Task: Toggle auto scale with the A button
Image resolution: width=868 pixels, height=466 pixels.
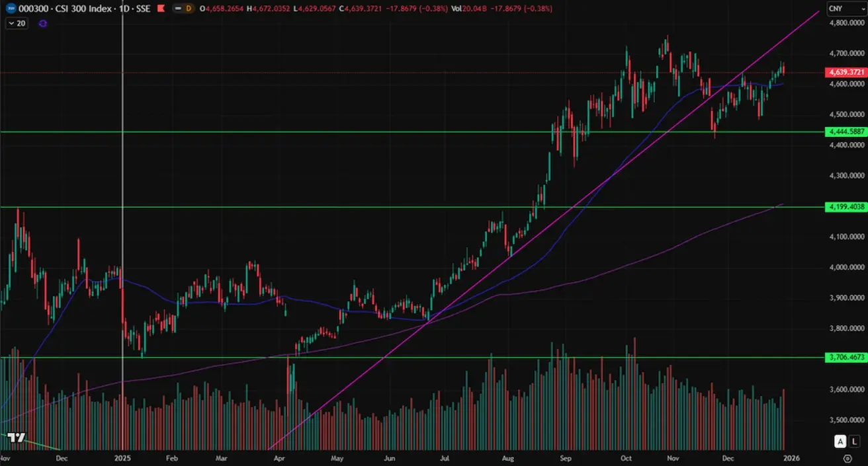Action: pos(840,441)
